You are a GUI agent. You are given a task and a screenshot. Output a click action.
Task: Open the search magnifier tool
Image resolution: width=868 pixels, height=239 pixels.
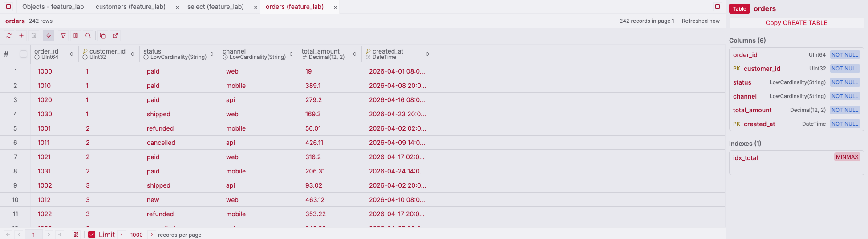tap(88, 36)
